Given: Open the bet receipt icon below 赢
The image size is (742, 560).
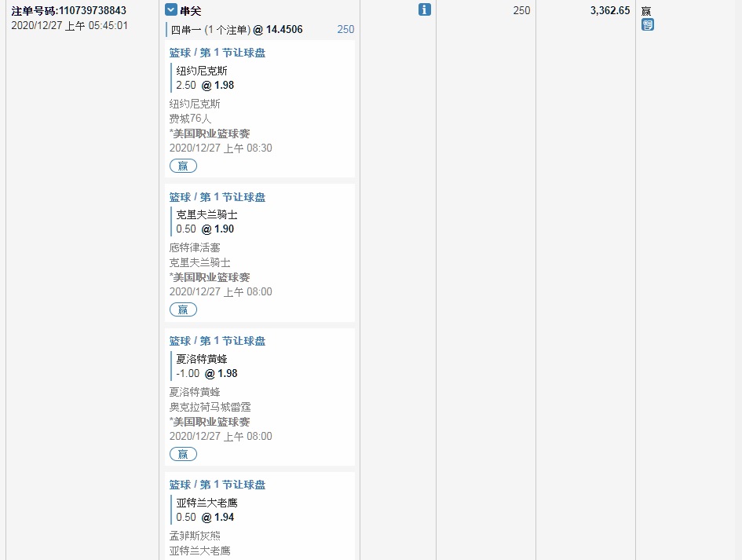Looking at the screenshot, I should tap(647, 24).
